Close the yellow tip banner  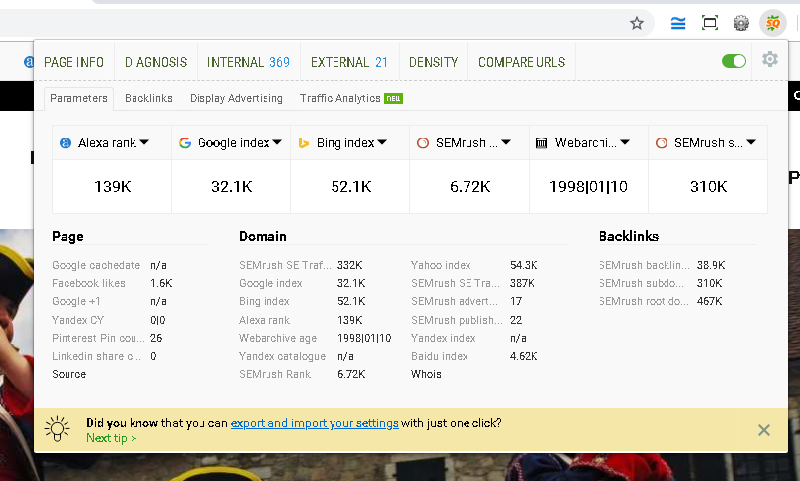[763, 430]
